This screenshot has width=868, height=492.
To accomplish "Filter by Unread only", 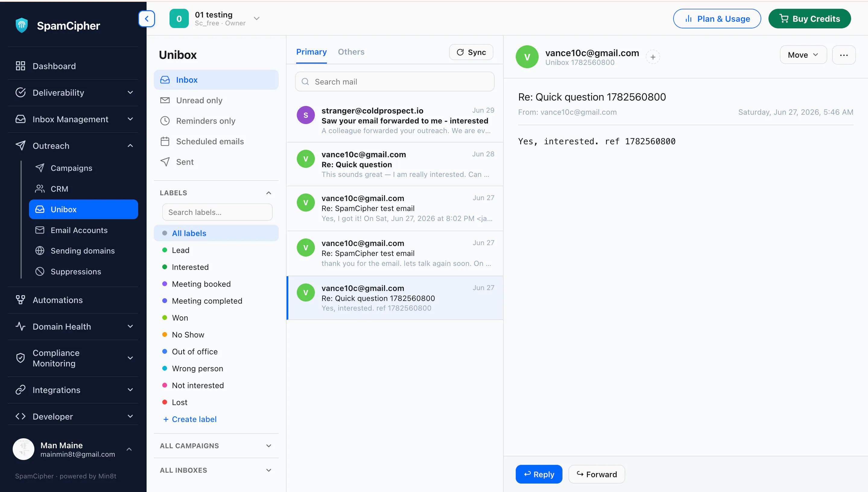I will [216, 100].
